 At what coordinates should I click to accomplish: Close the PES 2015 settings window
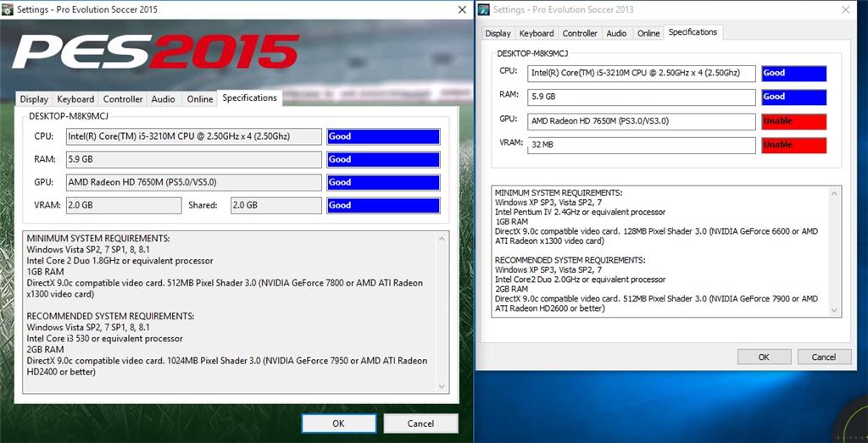point(462,9)
